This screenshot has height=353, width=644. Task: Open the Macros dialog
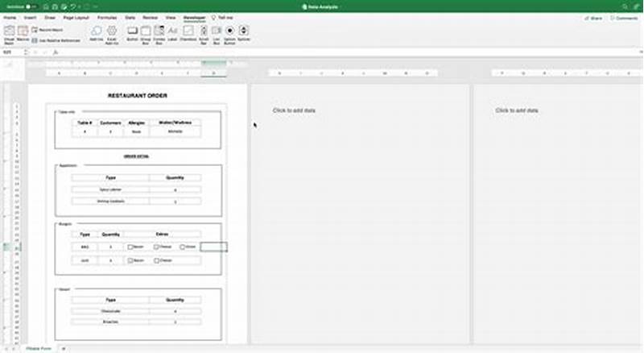pyautogui.click(x=23, y=34)
